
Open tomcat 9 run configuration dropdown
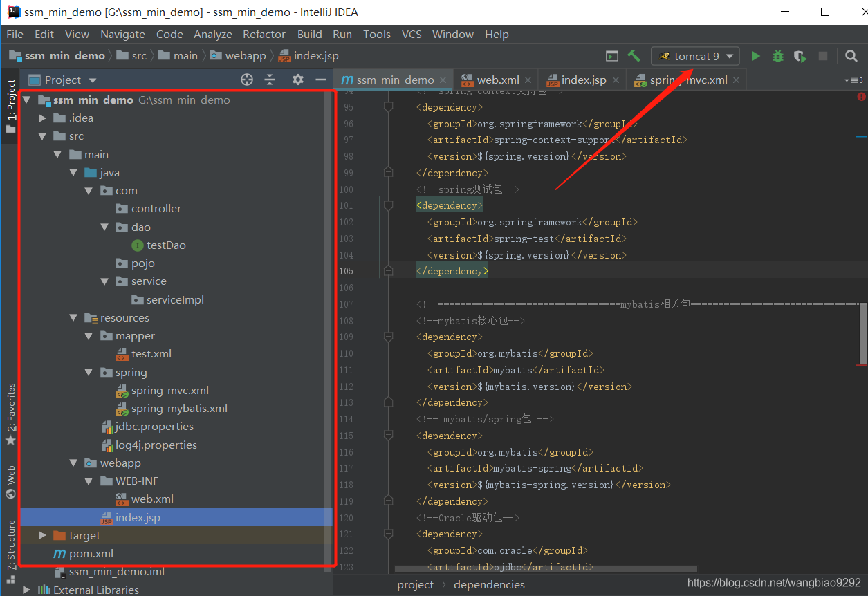coord(695,56)
